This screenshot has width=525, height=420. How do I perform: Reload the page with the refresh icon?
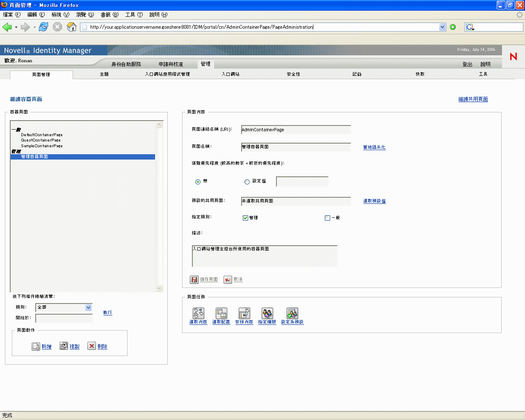pos(43,27)
